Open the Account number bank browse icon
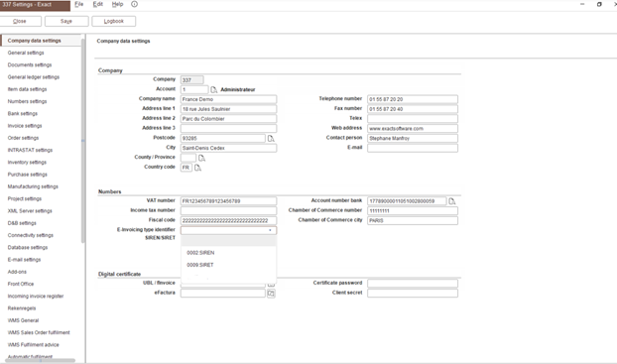This screenshot has height=364, width=617. 452,201
